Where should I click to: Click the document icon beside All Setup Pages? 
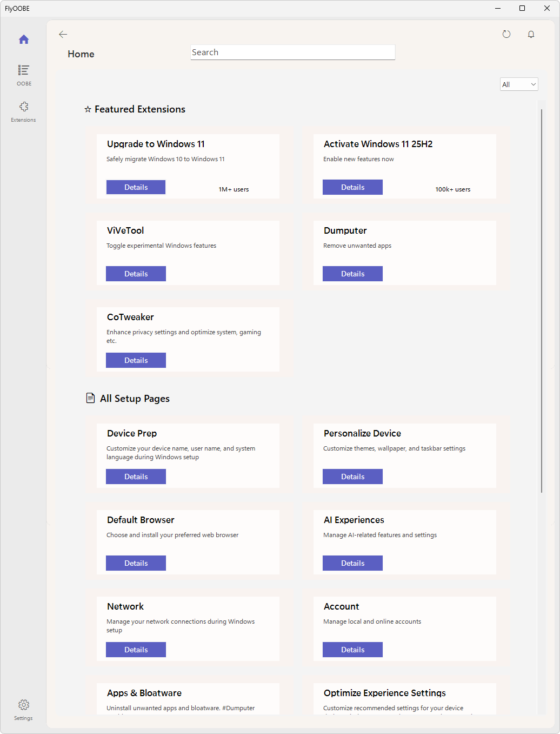[x=90, y=398]
